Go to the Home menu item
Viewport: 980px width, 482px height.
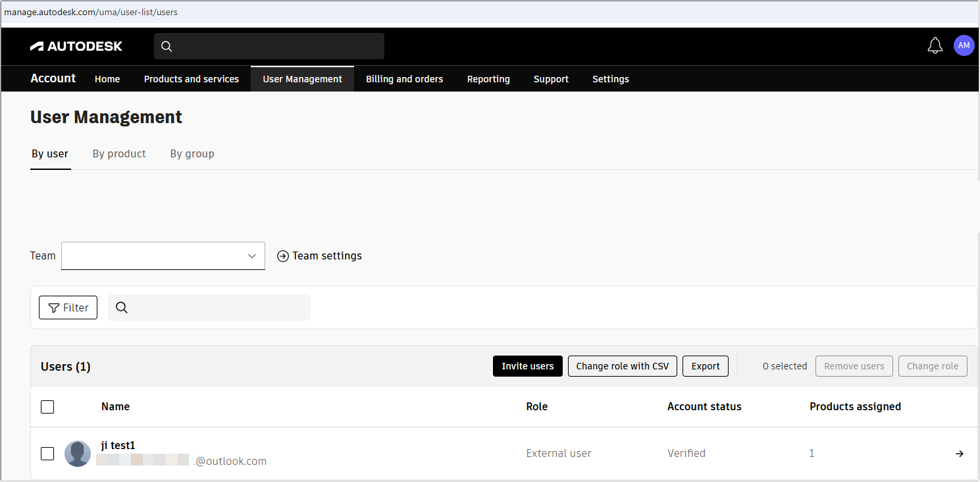click(x=107, y=79)
